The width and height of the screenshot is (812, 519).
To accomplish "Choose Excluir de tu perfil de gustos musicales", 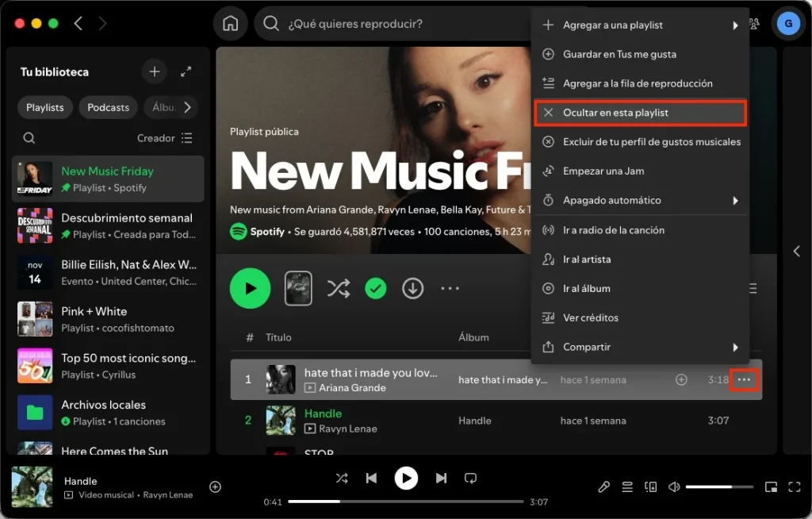I will tap(640, 141).
